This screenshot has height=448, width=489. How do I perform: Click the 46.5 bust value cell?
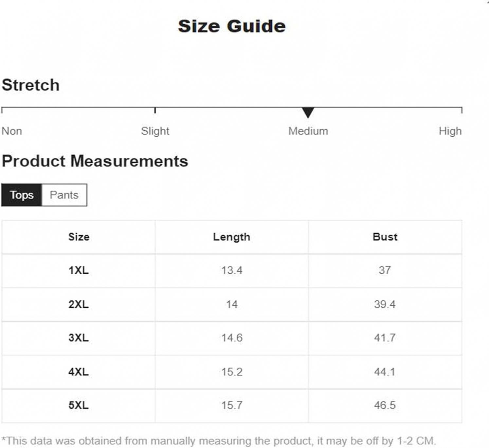tap(385, 405)
